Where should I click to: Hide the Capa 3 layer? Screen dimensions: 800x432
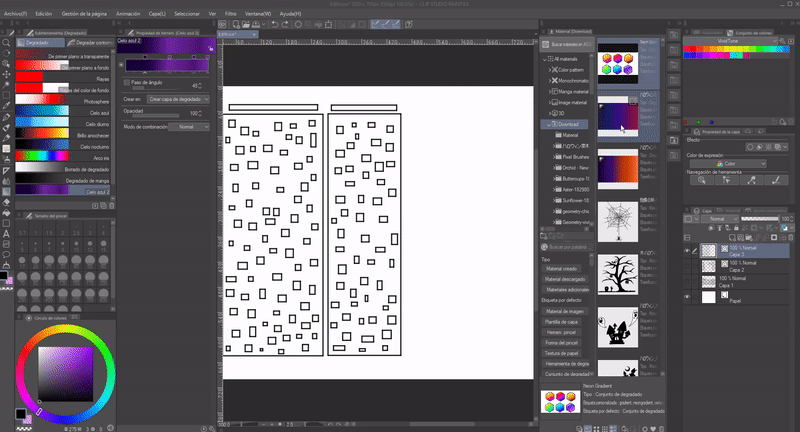pos(687,250)
